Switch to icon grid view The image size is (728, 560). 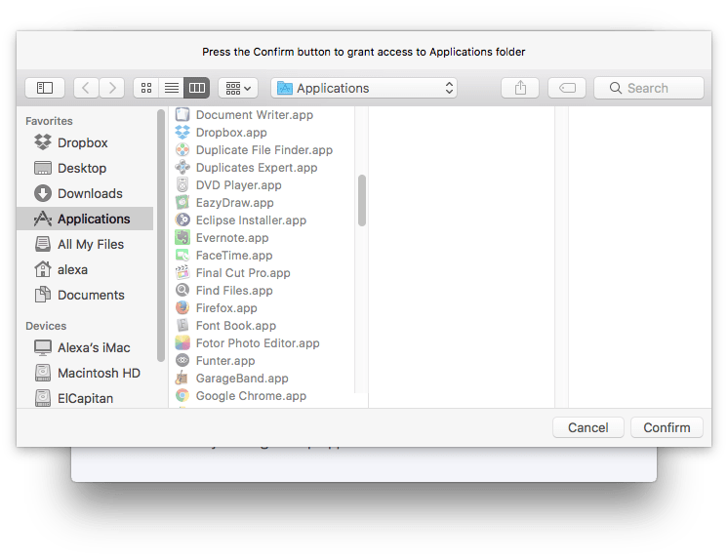pyautogui.click(x=146, y=88)
